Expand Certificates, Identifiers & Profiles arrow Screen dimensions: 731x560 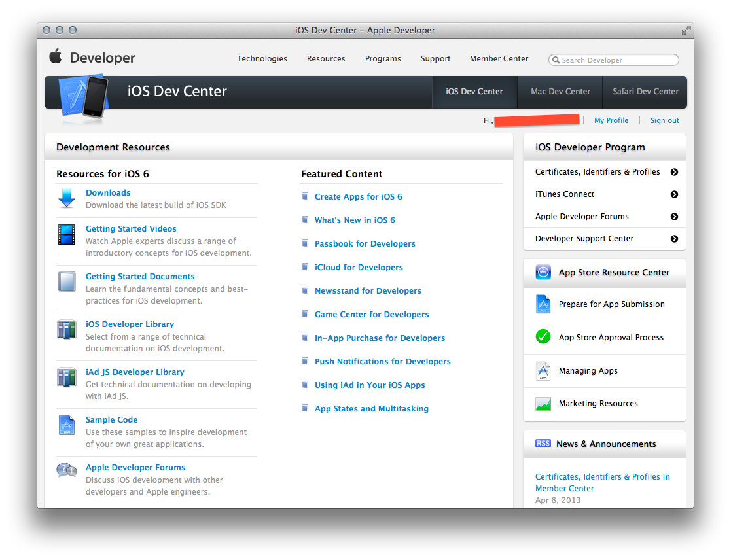(674, 172)
